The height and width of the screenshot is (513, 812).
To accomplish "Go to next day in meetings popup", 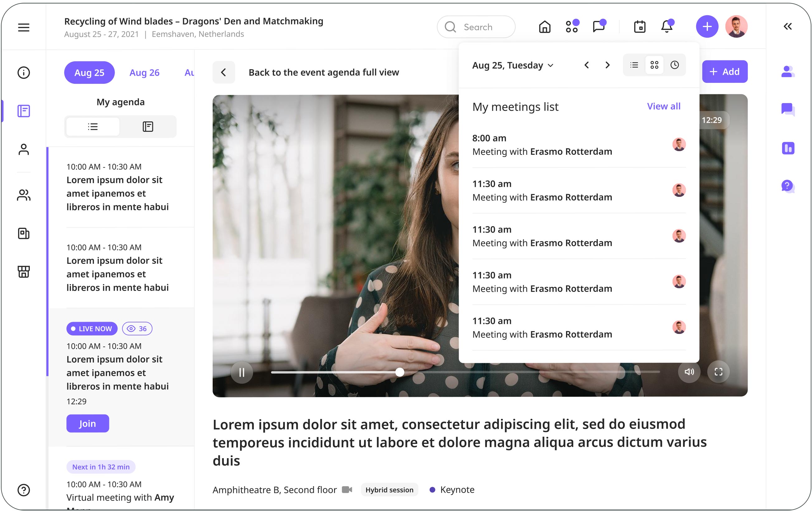I will pos(608,65).
